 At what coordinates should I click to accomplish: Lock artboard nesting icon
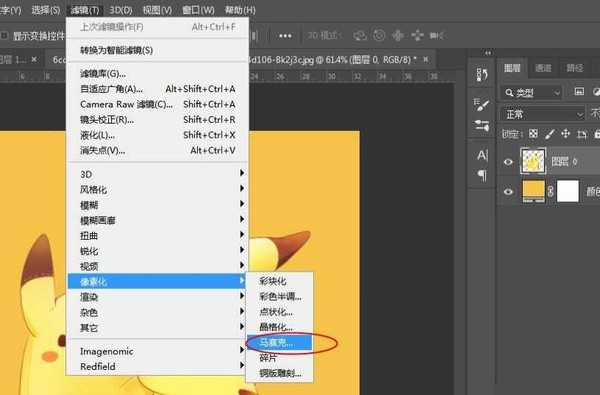(x=582, y=134)
